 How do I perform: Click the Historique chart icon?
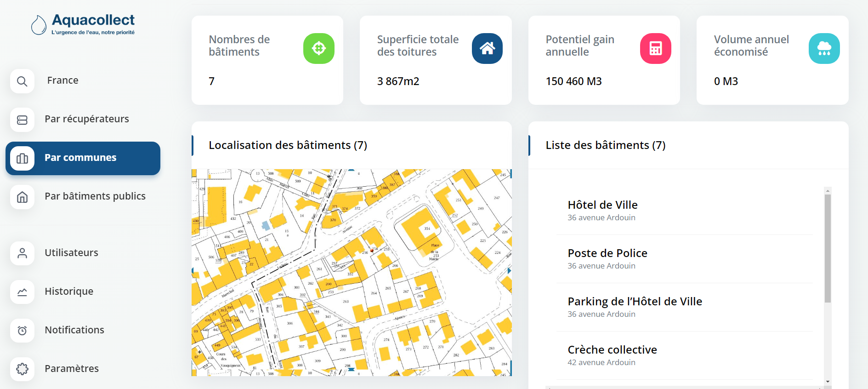(22, 292)
